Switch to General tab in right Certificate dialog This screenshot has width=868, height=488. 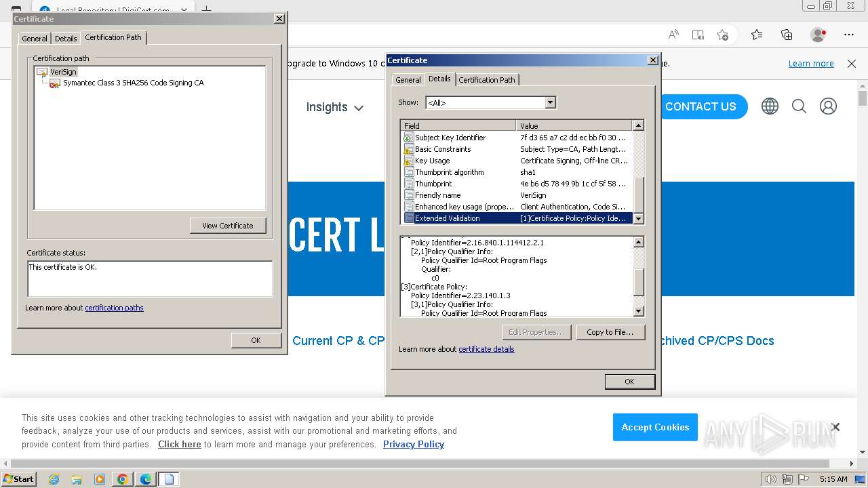(408, 80)
